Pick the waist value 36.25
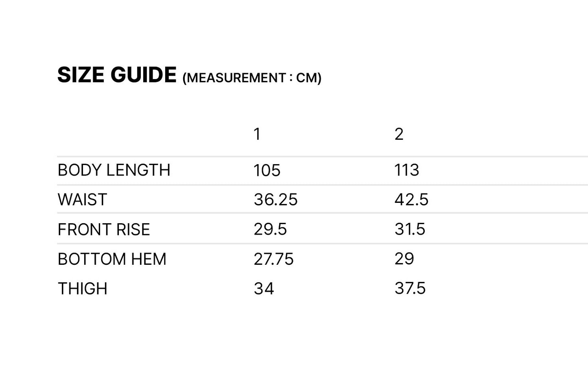588x365 pixels. coord(275,200)
